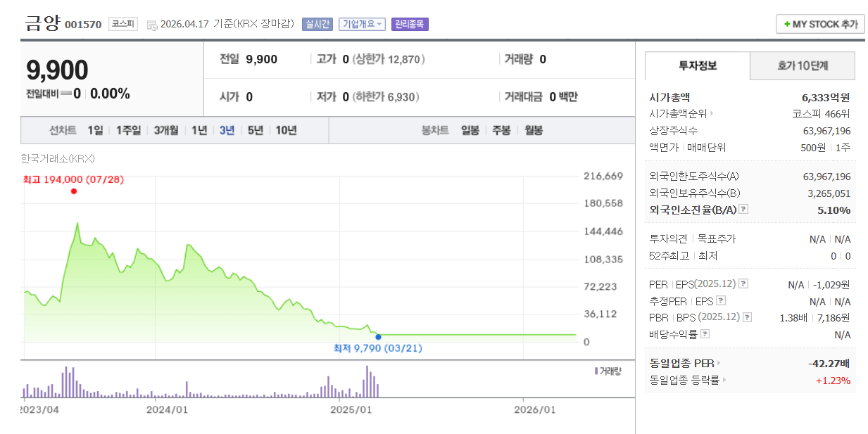Click help icon next to 추정PER EPS
This screenshot has width=868, height=434.
click(x=720, y=301)
